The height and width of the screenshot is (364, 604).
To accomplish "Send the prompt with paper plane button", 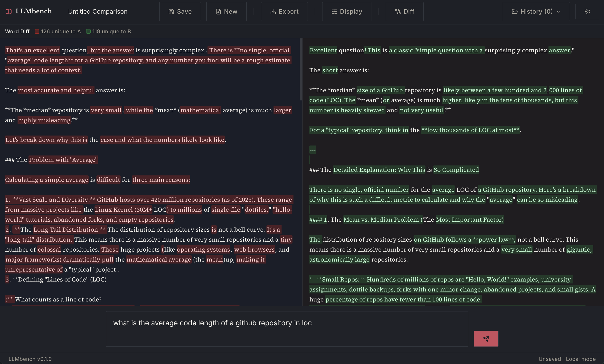I will coord(486,338).
